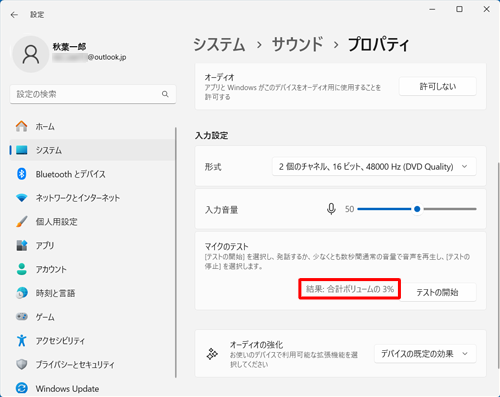Click the アカウント person icon
Image resolution: width=500 pixels, height=397 pixels.
coord(22,269)
